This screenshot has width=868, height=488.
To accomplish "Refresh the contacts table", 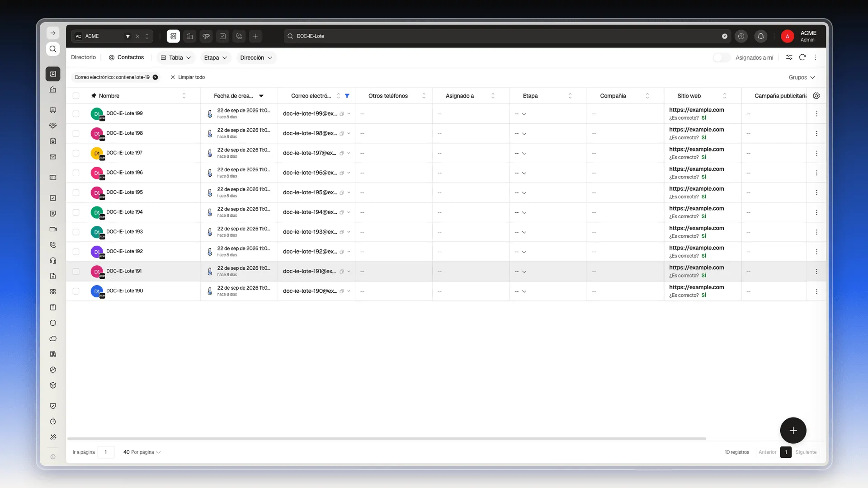I will coord(802,57).
